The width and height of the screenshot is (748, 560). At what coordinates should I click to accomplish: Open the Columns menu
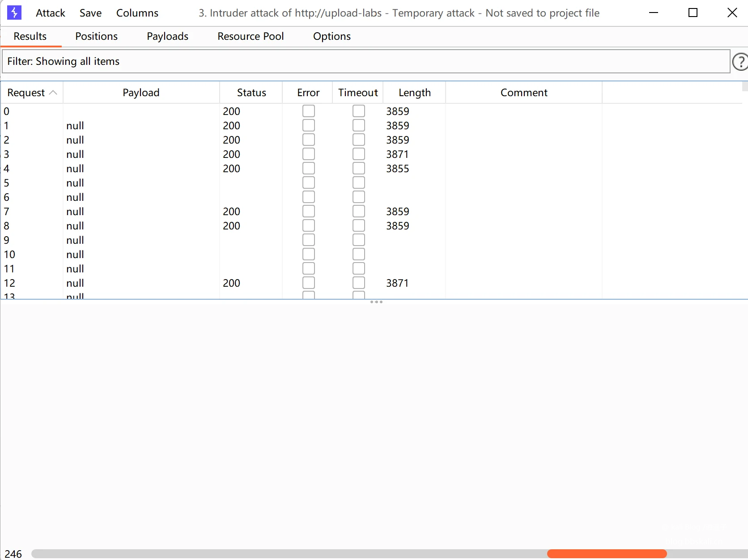click(x=137, y=13)
